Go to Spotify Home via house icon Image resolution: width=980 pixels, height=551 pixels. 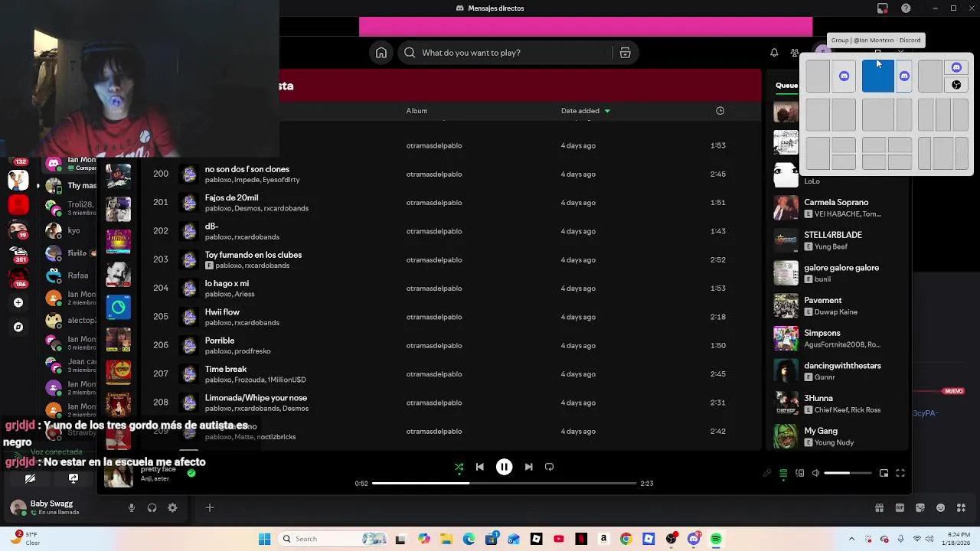click(381, 53)
